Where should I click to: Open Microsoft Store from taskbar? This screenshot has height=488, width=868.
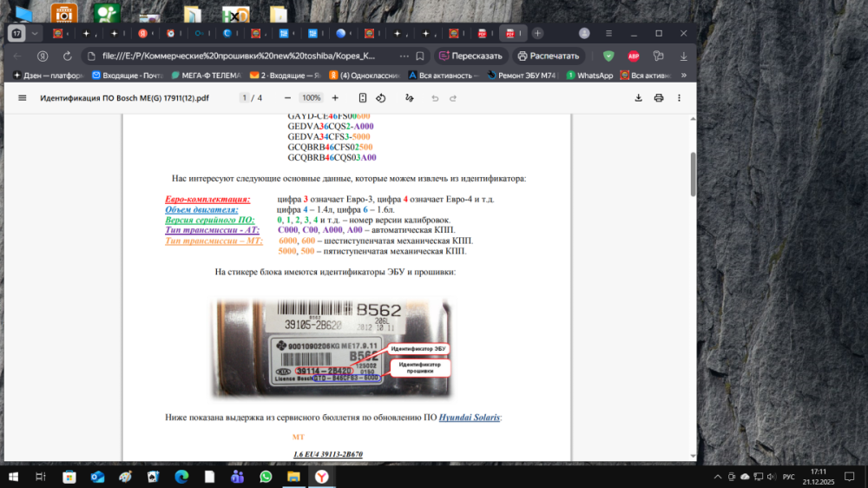69,477
